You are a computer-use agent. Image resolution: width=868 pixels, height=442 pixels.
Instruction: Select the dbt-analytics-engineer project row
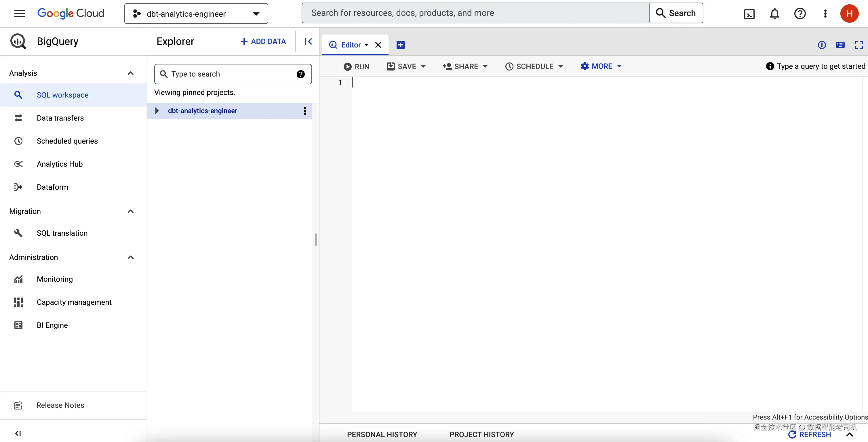click(229, 111)
